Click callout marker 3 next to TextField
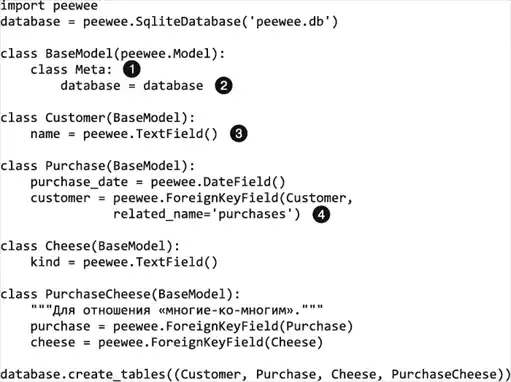The height and width of the screenshot is (382, 511). coord(239,134)
